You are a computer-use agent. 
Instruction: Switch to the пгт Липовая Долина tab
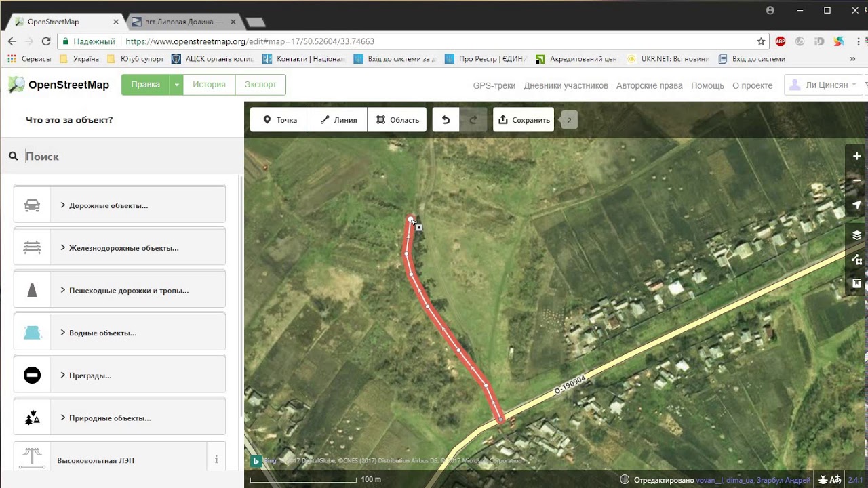(x=183, y=22)
